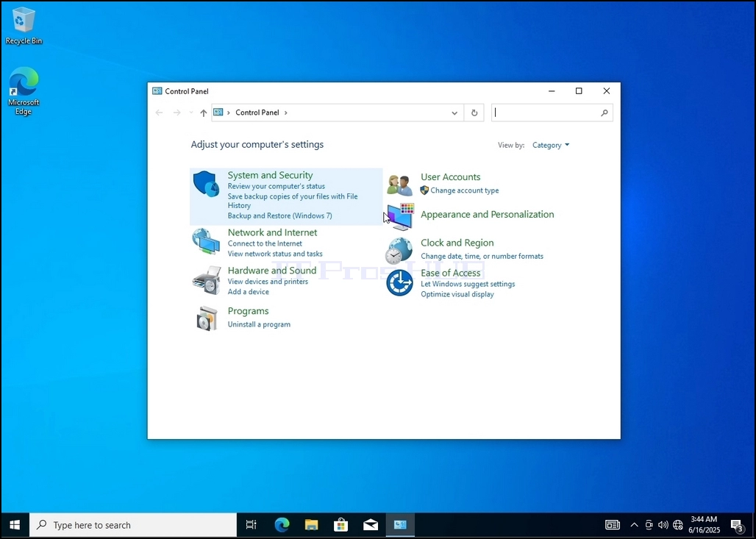This screenshot has height=539, width=756.
Task: Open News and interests taskbar icon
Action: (613, 525)
